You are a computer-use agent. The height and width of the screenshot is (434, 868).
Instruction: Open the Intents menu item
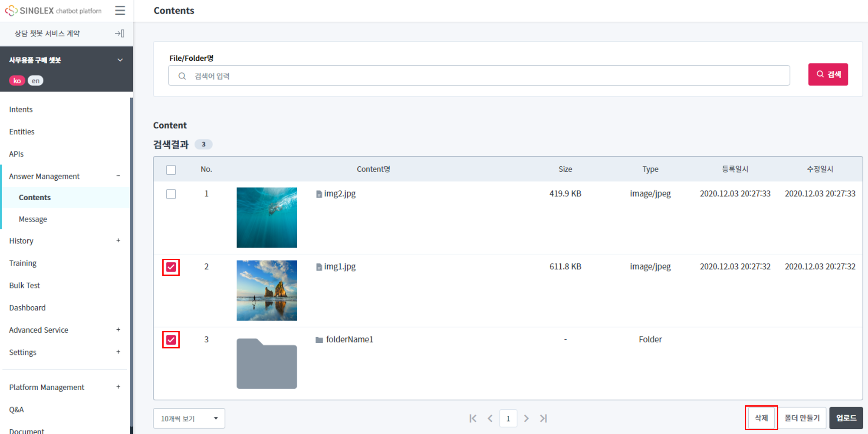click(21, 109)
